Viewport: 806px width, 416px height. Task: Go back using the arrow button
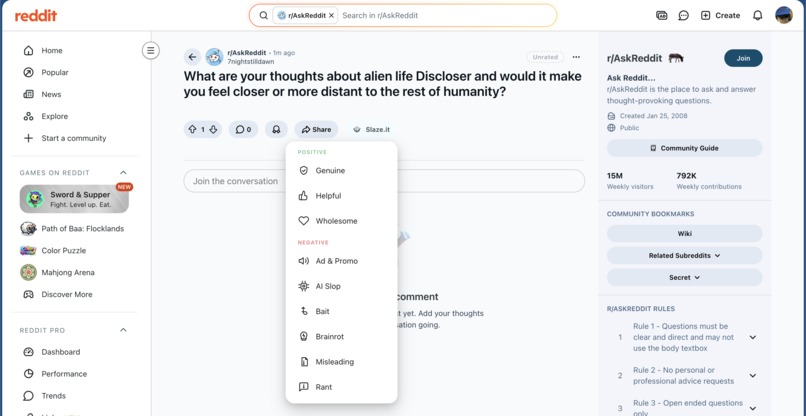[x=192, y=57]
